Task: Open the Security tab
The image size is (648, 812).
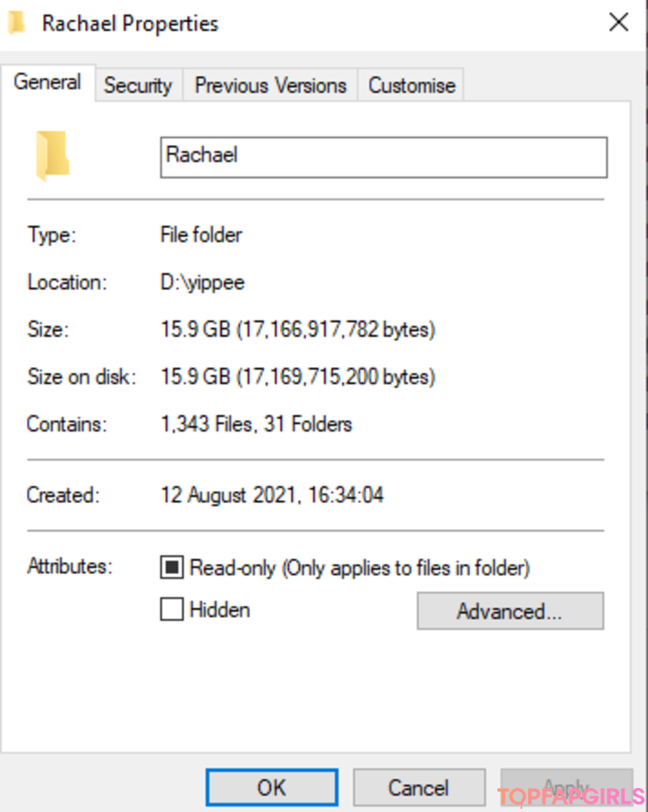Action: pos(138,85)
